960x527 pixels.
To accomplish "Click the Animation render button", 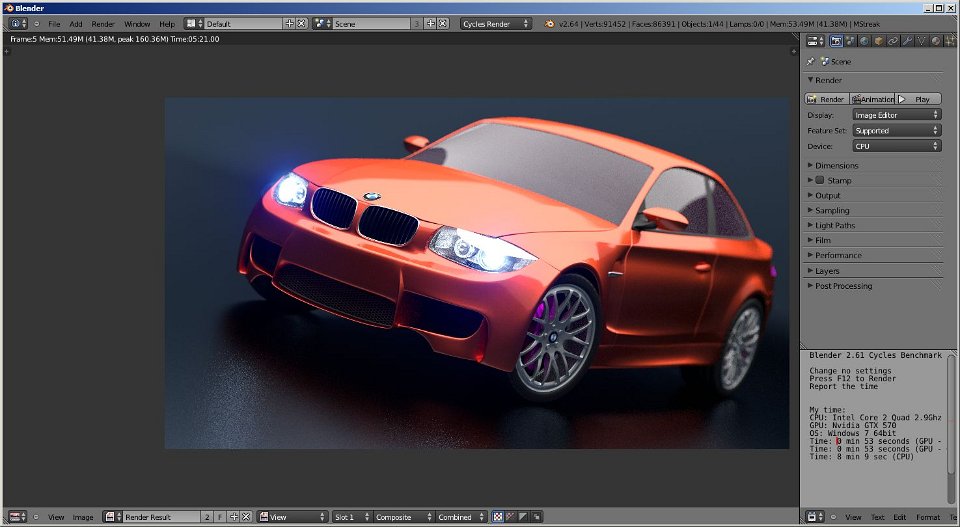I will tap(872, 99).
